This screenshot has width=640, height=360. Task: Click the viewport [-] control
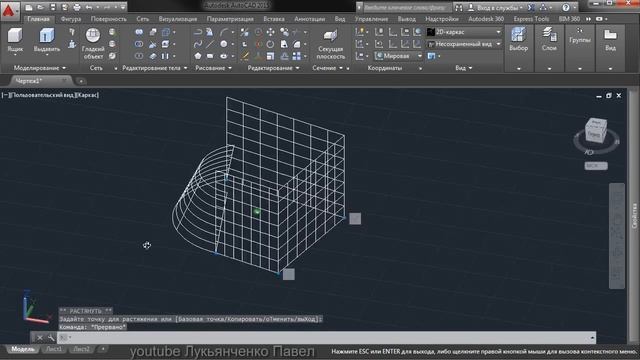pyautogui.click(x=5, y=95)
